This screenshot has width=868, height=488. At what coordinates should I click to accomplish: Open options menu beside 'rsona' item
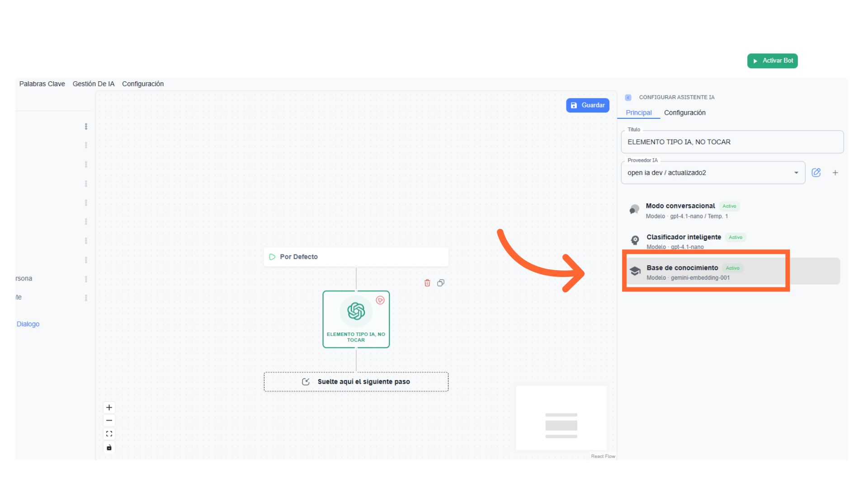click(x=86, y=279)
